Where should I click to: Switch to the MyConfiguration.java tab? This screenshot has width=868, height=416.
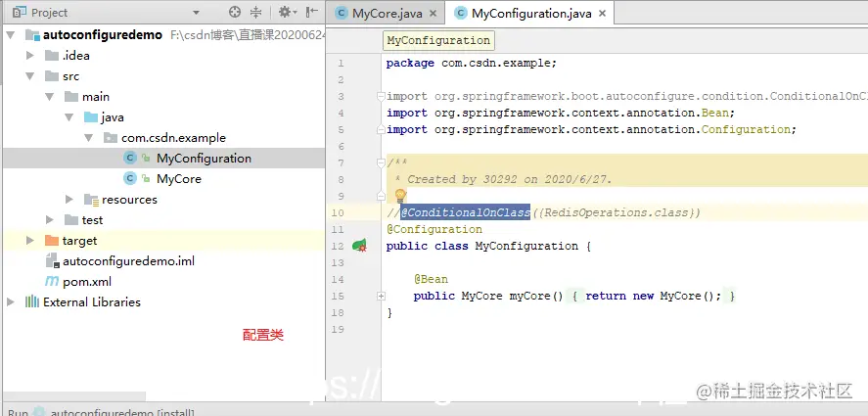coord(530,14)
